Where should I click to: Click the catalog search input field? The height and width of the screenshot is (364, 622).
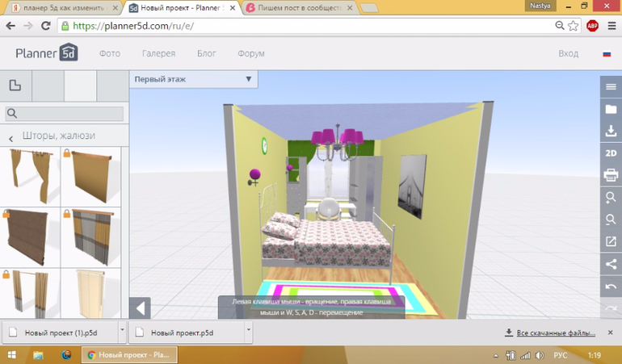pyautogui.click(x=65, y=114)
